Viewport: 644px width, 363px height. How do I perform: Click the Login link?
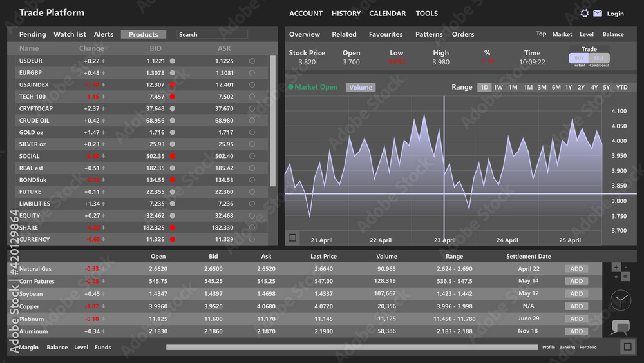coord(615,14)
